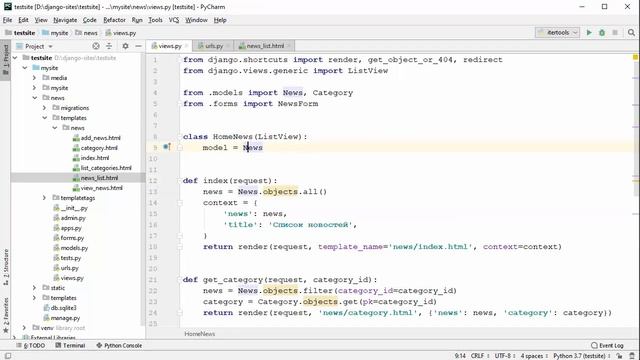Click the Stop square icon

(x=615, y=33)
